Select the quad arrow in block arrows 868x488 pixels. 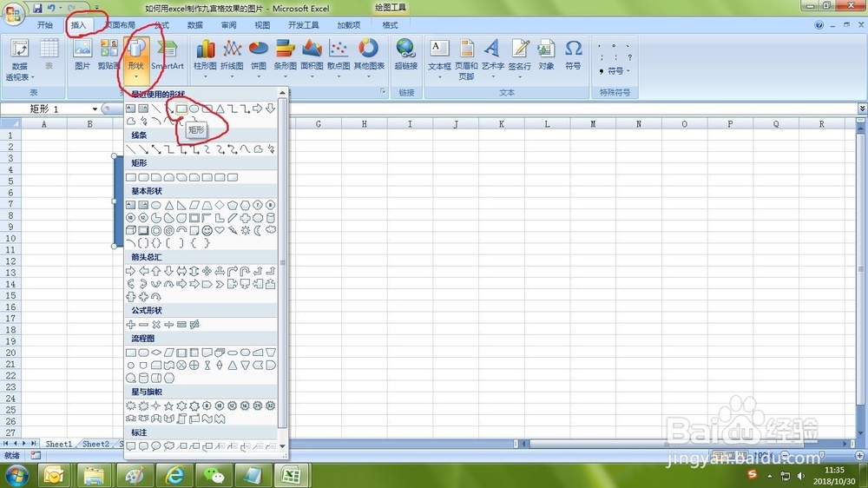pos(207,271)
